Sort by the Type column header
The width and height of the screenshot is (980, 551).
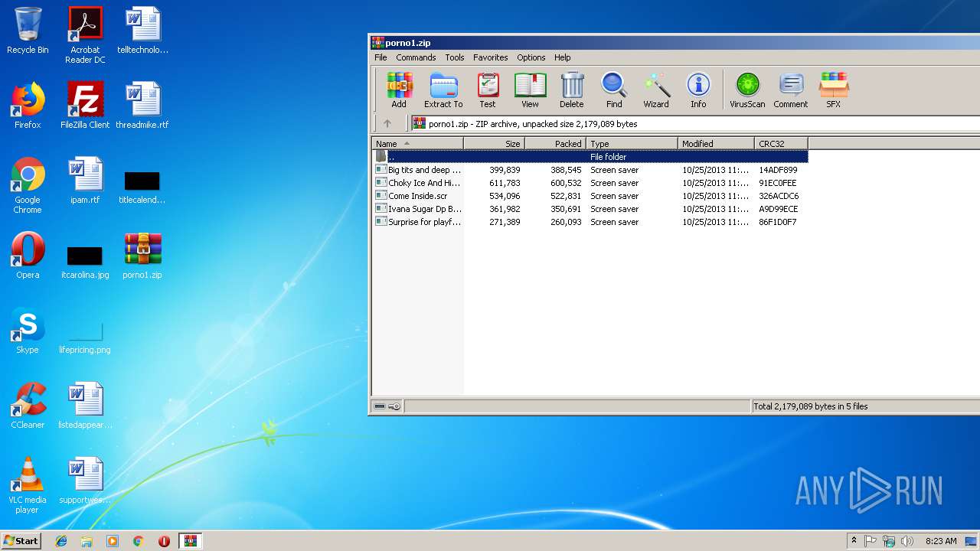pyautogui.click(x=632, y=143)
